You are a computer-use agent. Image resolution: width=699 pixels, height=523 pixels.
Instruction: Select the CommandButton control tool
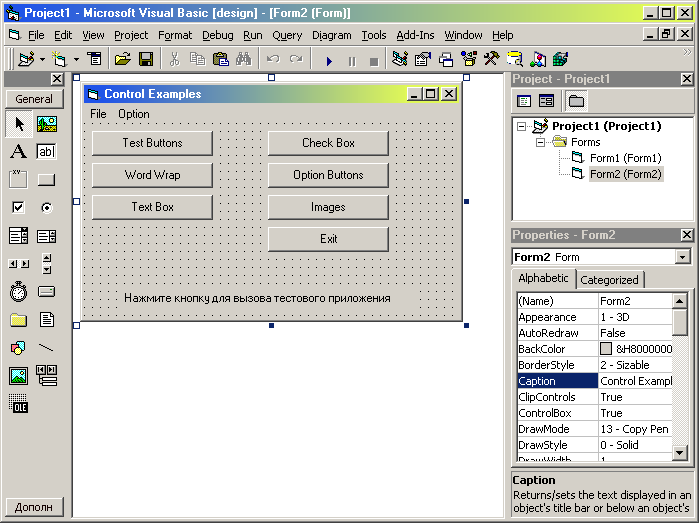coord(47,180)
